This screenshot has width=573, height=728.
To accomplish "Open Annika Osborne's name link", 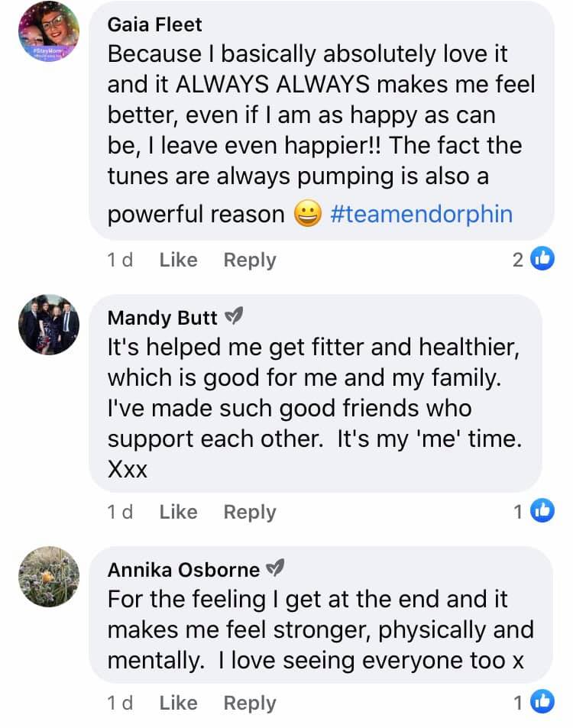I will point(183,570).
